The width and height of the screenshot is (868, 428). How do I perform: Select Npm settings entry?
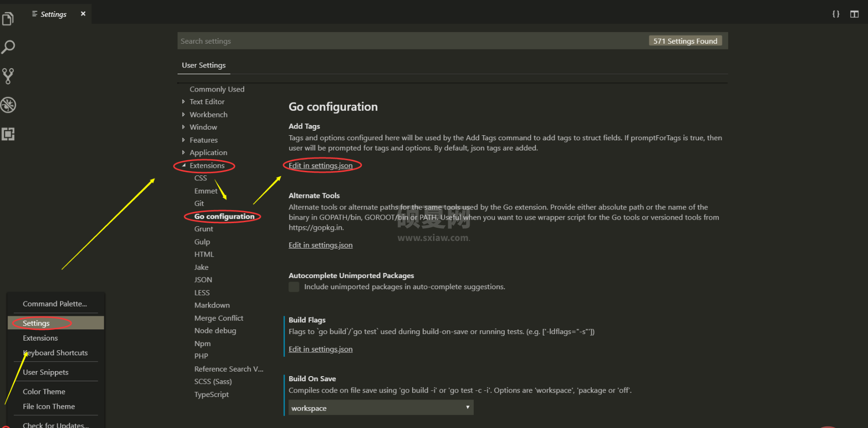point(202,343)
